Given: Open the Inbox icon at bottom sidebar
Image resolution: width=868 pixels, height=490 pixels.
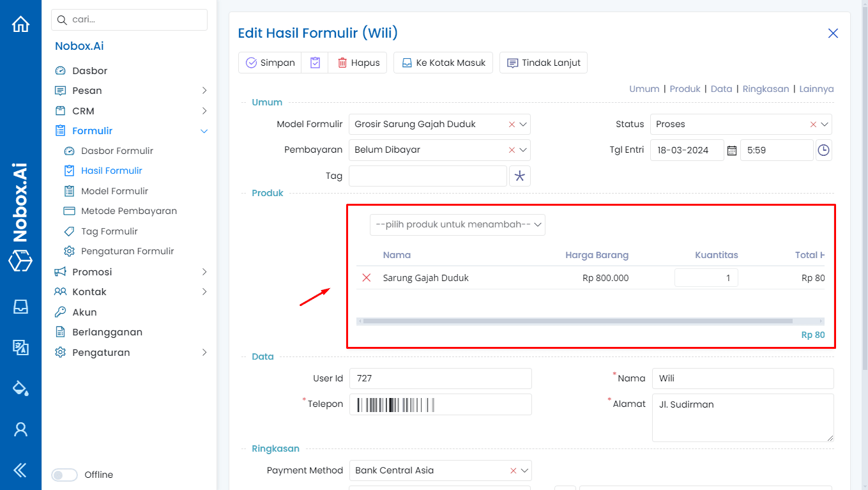Looking at the screenshot, I should 20,307.
